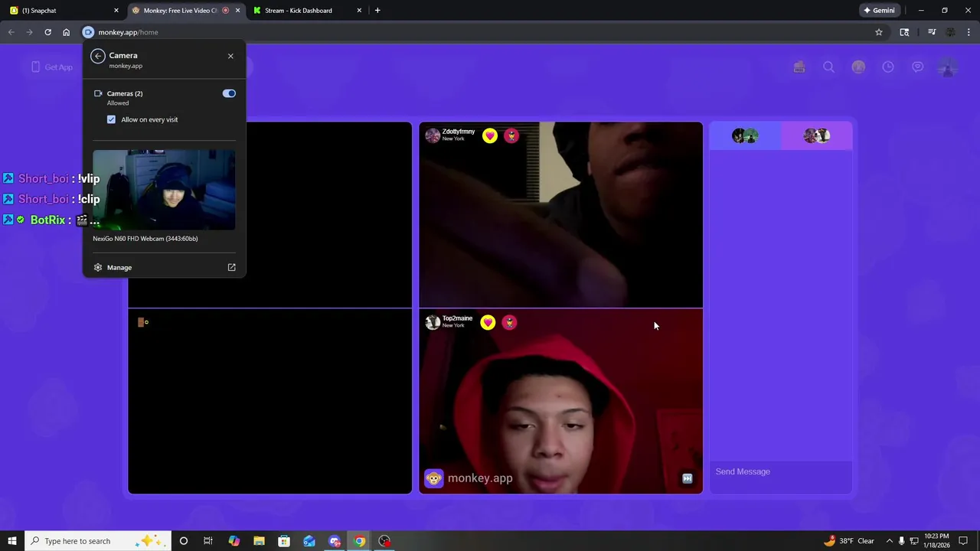The width and height of the screenshot is (980, 551).
Task: Open the media controls toolbar icon
Action: [932, 32]
